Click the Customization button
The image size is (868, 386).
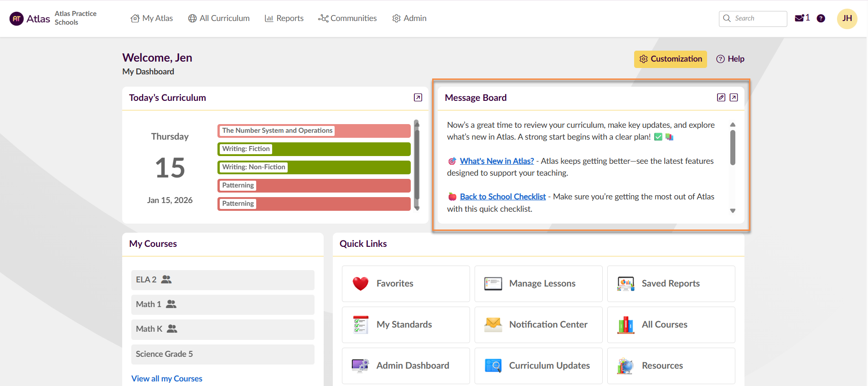coord(670,59)
